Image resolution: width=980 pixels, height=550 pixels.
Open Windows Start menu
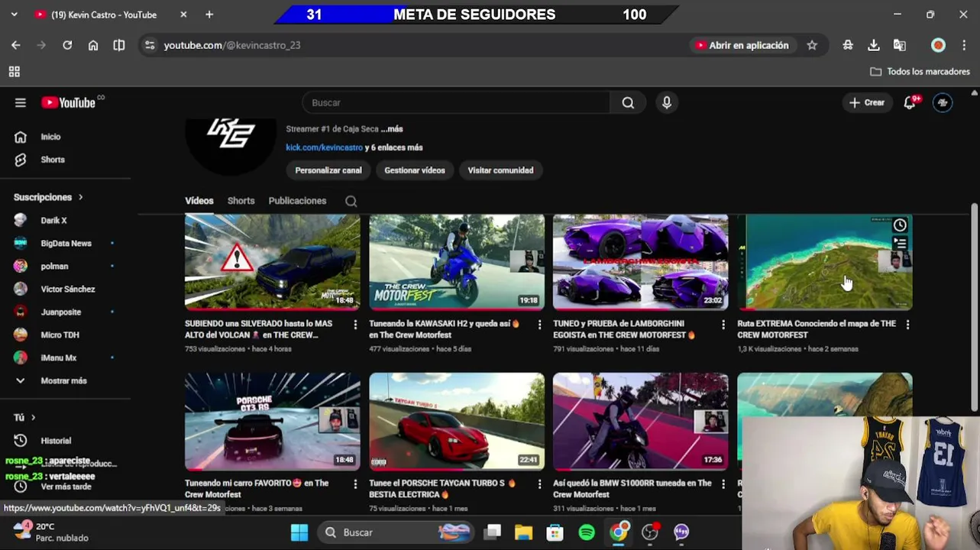pyautogui.click(x=299, y=532)
